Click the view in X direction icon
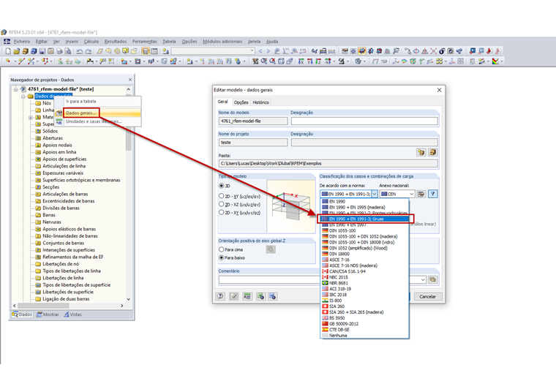556x392 pixels. pyautogui.click(x=301, y=61)
